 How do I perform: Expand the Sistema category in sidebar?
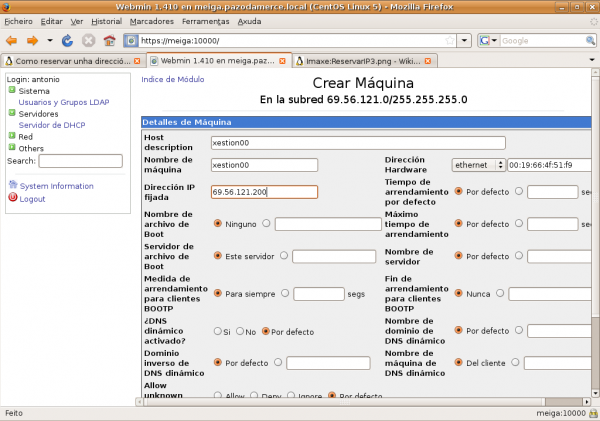(11, 91)
